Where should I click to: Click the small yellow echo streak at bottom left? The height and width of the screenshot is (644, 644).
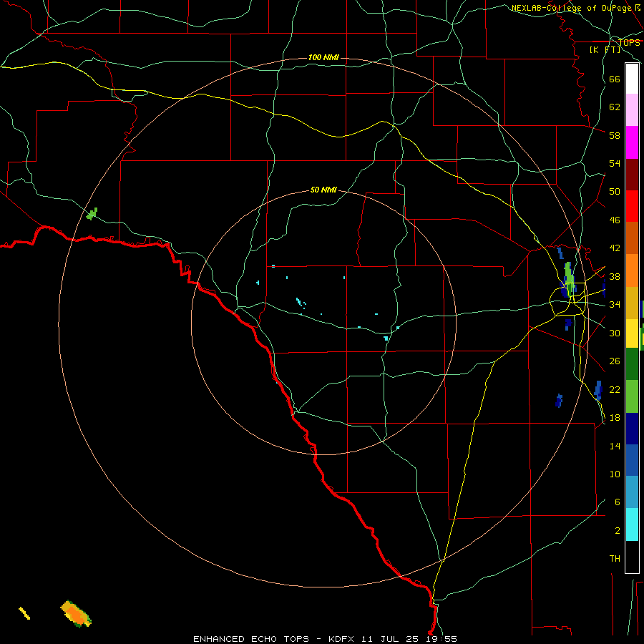(24, 613)
